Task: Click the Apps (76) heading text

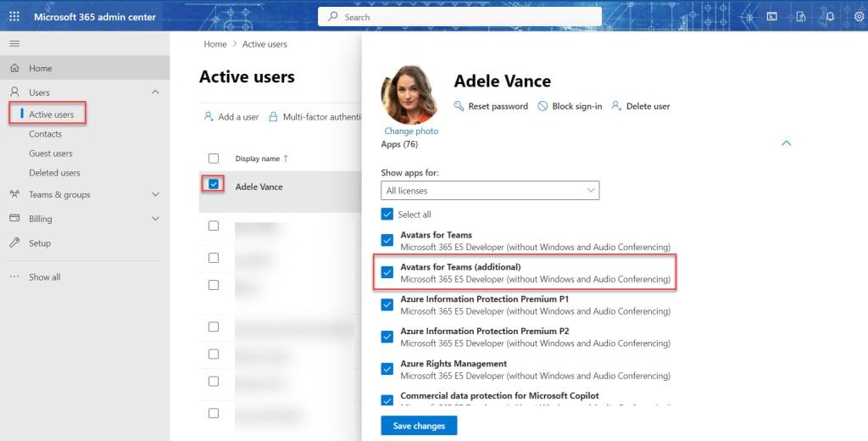Action: pyautogui.click(x=399, y=144)
